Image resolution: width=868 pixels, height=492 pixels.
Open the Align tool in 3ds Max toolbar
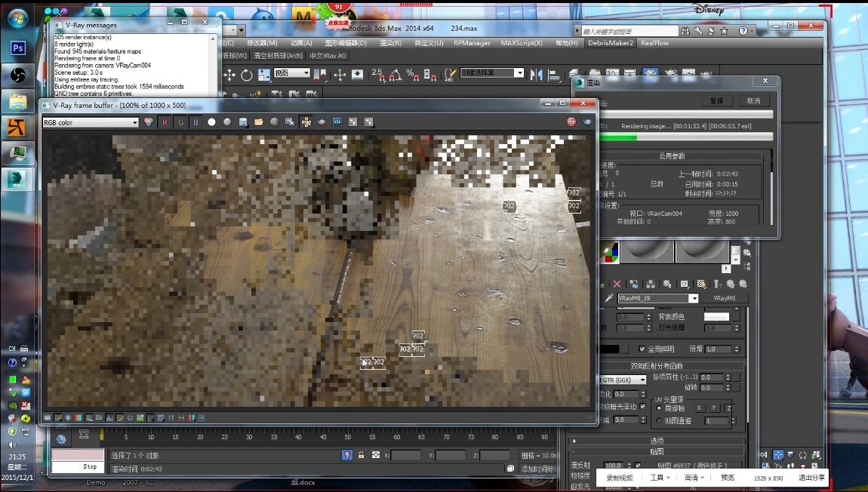click(553, 75)
